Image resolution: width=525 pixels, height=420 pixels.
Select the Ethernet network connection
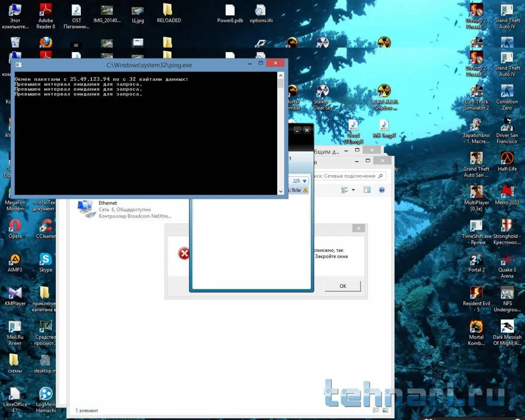click(x=124, y=210)
